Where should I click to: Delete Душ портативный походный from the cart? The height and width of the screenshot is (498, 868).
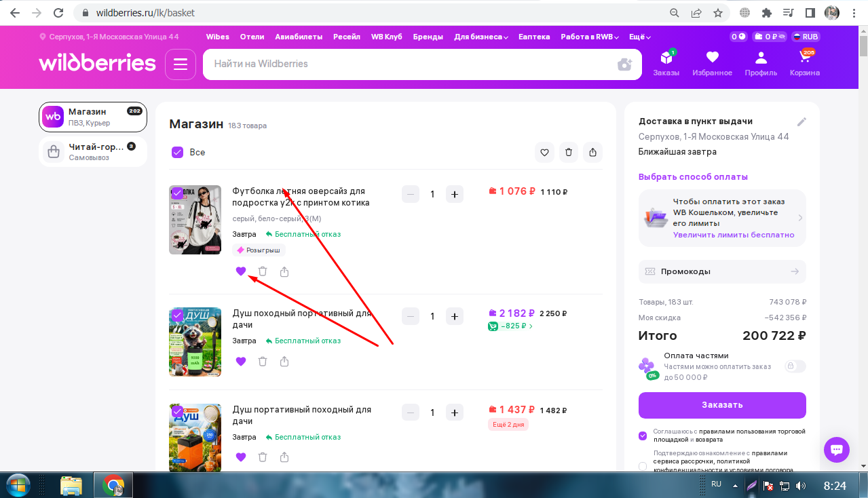pos(263,457)
